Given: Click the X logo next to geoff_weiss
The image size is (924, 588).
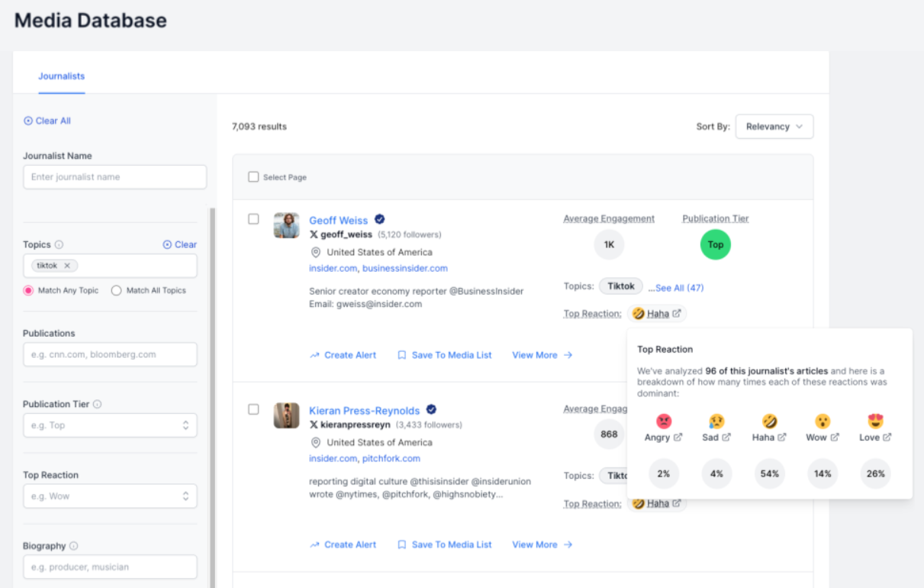Looking at the screenshot, I should point(314,234).
